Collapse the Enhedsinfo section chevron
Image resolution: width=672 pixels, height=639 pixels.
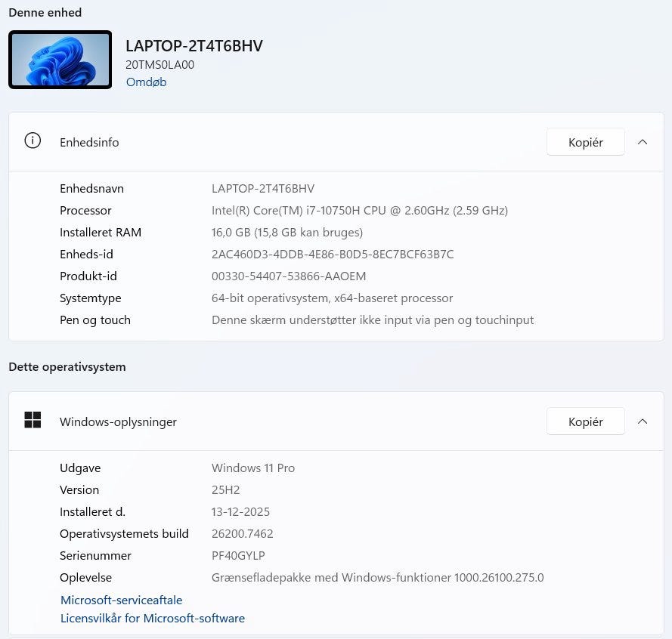pos(643,142)
